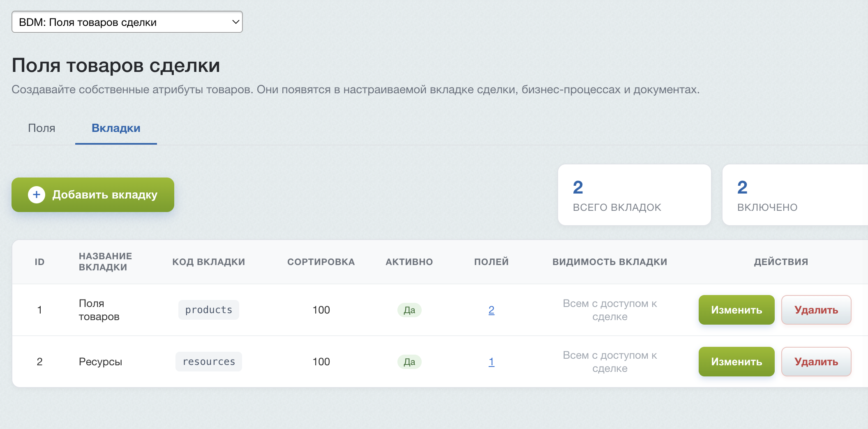Open fields count link 1 for resources
868x429 pixels.
(491, 362)
